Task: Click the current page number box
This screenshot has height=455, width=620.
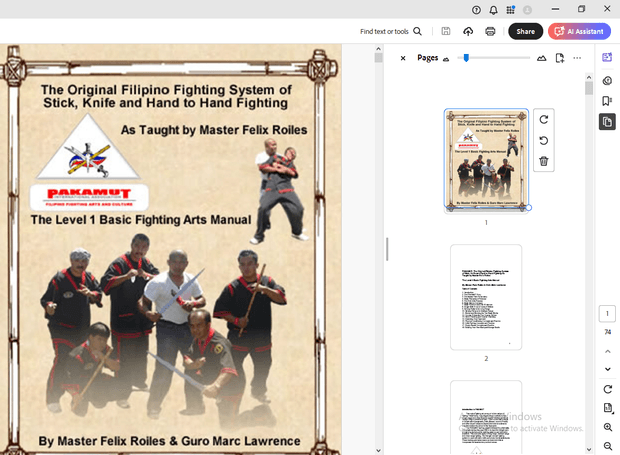Action: 607,313
